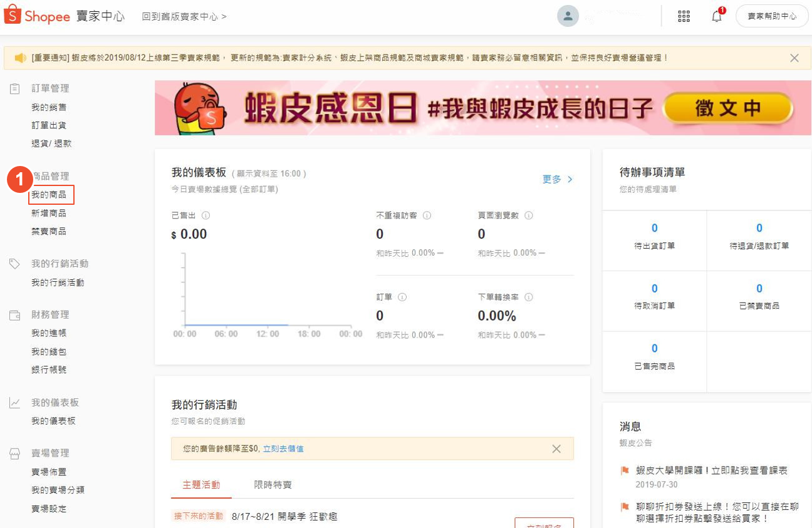This screenshot has height=528, width=812.
Task: Open 已禁賣商品 count tile
Action: (759, 301)
